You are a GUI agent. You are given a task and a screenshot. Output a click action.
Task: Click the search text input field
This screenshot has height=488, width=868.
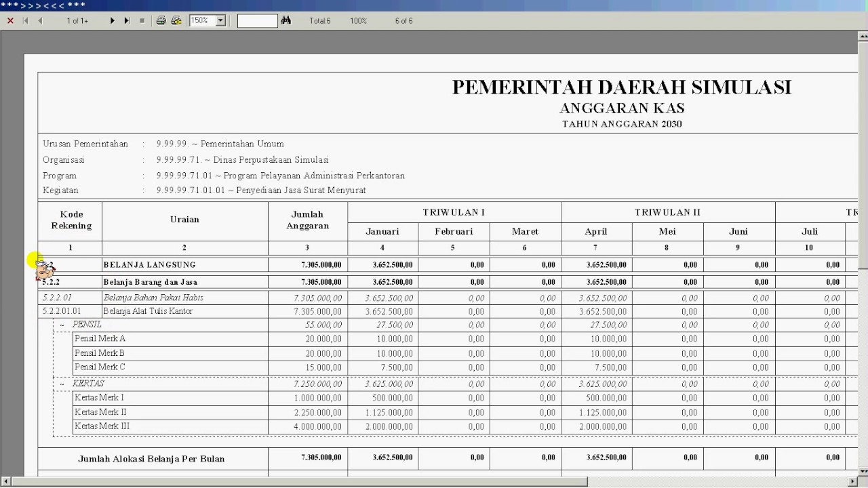pyautogui.click(x=257, y=21)
